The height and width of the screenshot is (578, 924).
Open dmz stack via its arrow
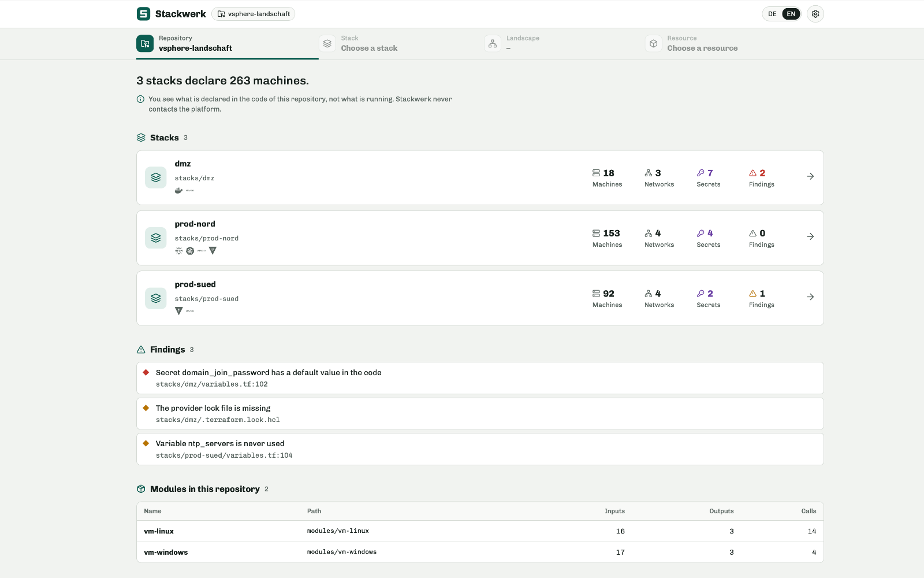coord(810,176)
